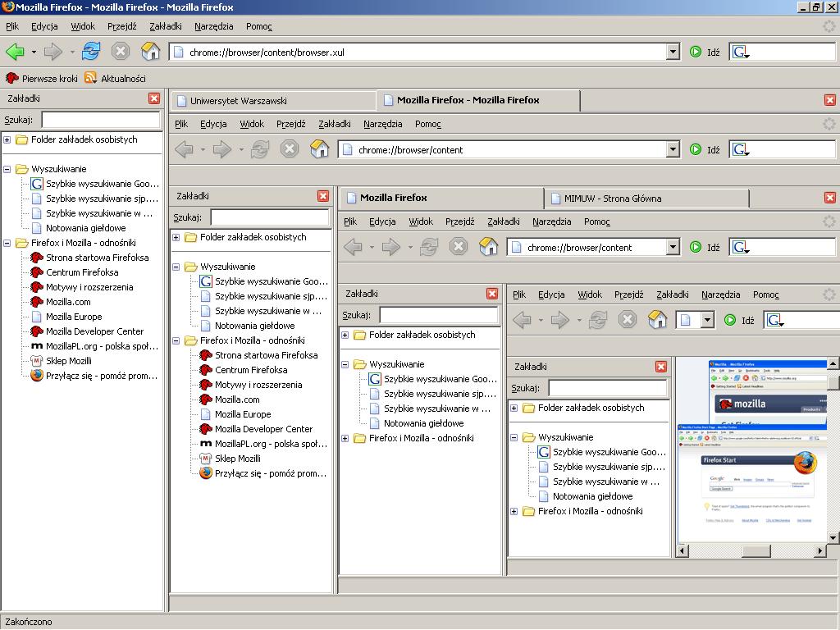
Task: Open the Pomoc menu in the innermost nested browser
Action: tap(765, 294)
